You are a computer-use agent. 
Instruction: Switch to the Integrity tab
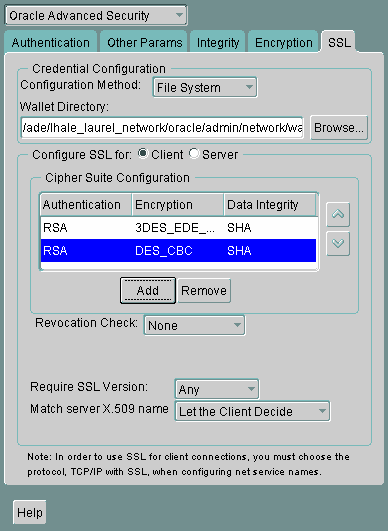click(x=218, y=42)
